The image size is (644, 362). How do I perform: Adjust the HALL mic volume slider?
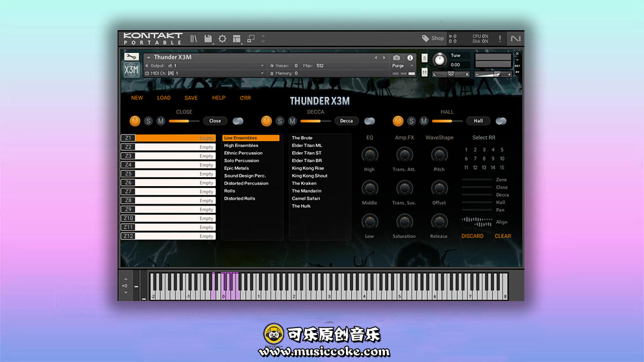(x=447, y=121)
